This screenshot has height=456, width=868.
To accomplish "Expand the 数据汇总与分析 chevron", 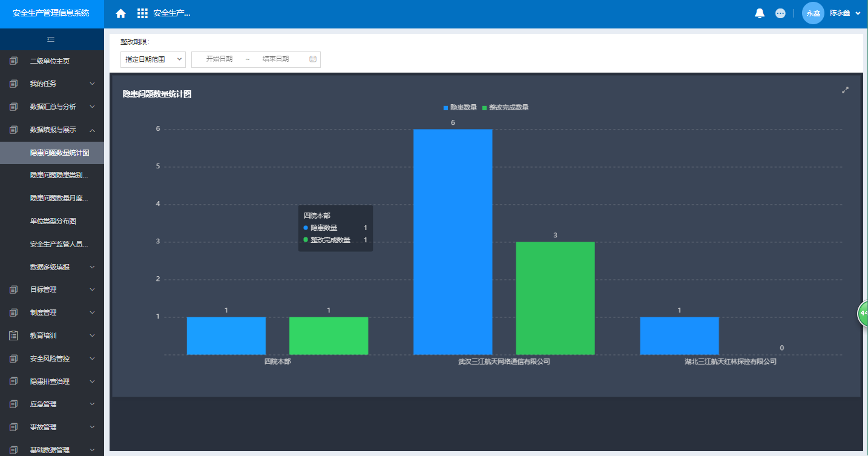I will coord(92,107).
